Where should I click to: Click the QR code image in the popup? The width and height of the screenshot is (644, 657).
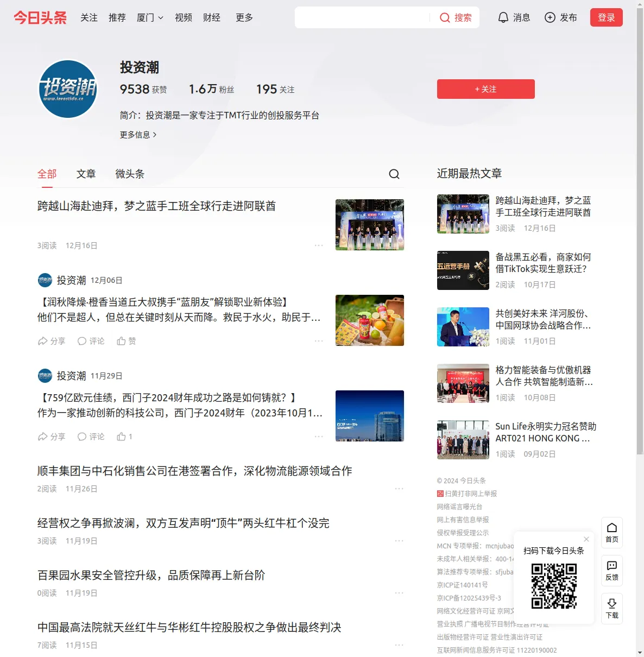point(554,586)
